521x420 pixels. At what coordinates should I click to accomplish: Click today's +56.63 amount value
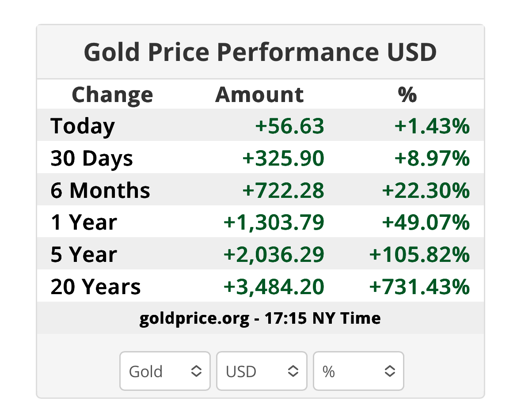click(x=289, y=126)
